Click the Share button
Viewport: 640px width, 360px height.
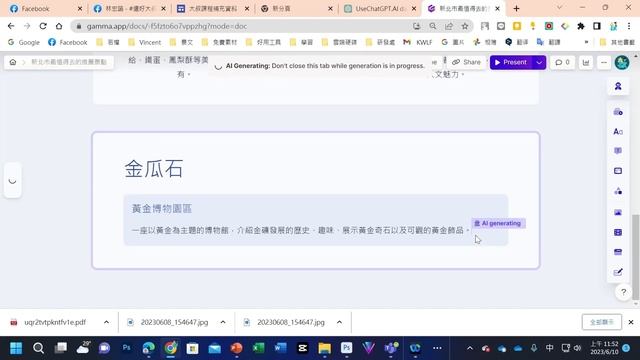pyautogui.click(x=466, y=62)
